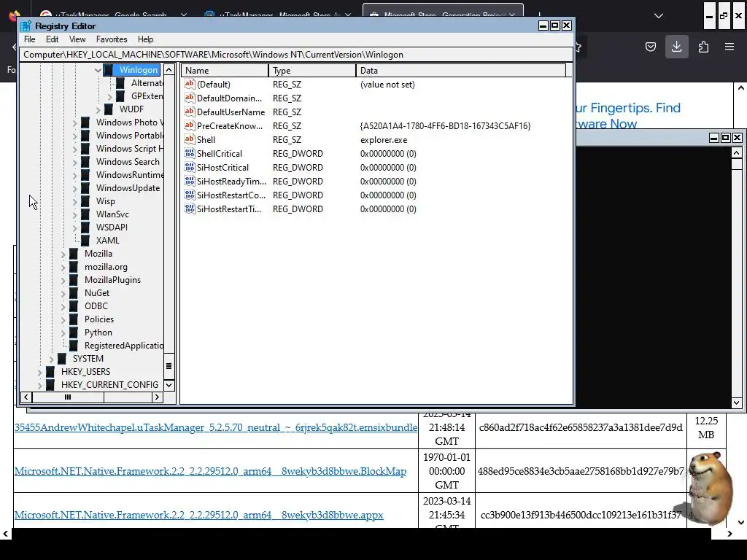This screenshot has height=560, width=747.
Task: Click the Firefox Pocket save icon
Action: click(650, 47)
